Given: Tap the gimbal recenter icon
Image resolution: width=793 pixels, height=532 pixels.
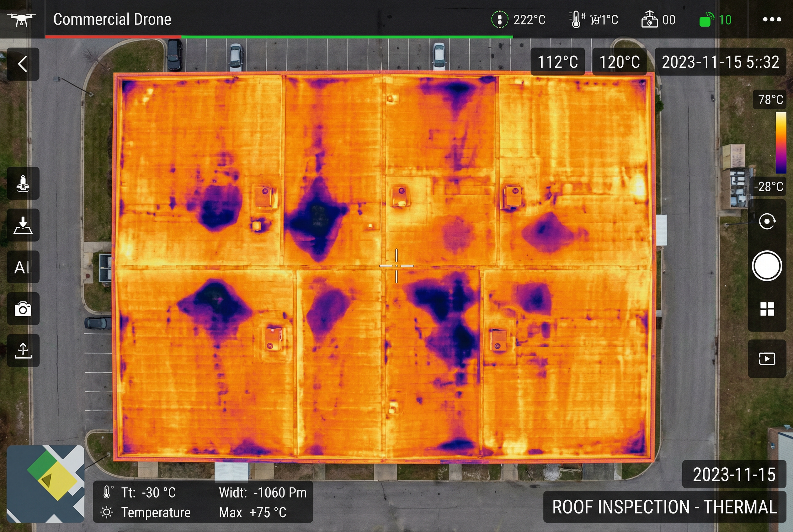Looking at the screenshot, I should point(768,222).
